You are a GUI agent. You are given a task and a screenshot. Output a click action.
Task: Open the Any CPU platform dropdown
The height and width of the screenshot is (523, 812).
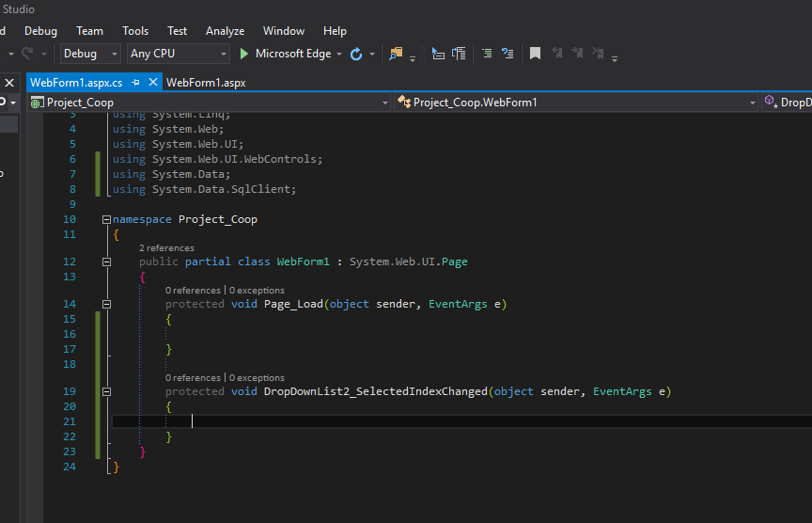click(179, 54)
